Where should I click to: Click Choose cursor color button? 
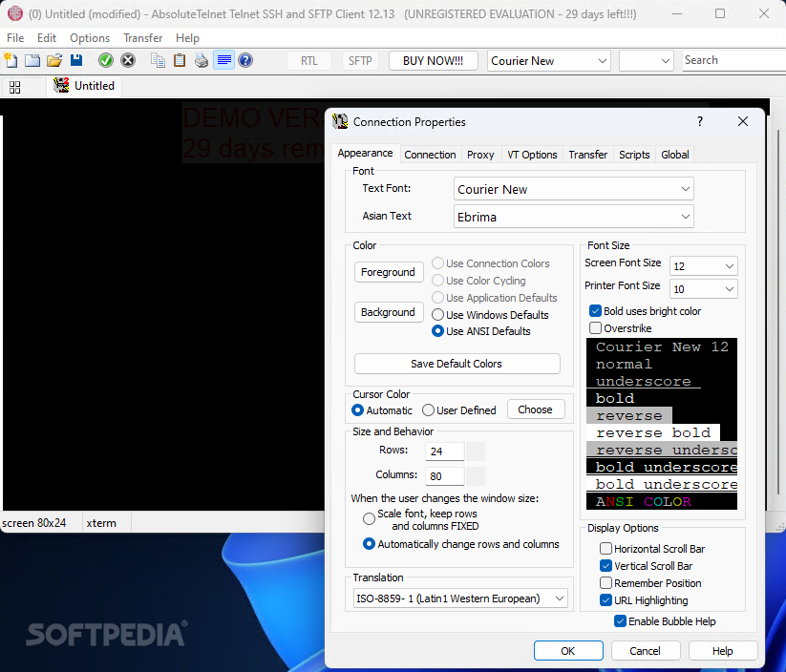coord(536,409)
